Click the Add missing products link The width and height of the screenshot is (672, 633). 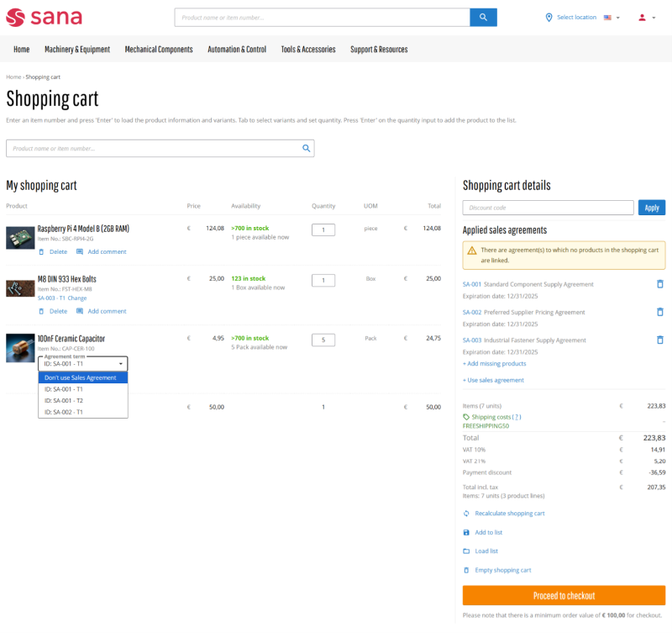click(x=494, y=363)
